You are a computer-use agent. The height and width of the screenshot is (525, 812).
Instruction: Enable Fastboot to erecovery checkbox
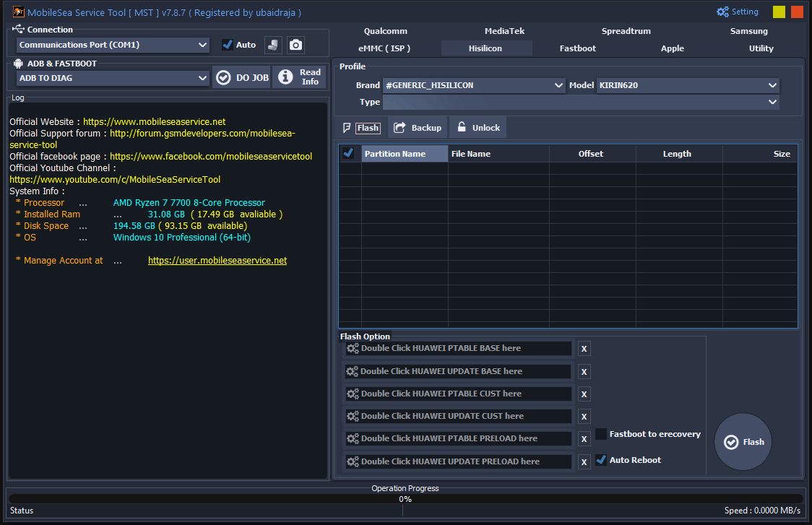601,434
